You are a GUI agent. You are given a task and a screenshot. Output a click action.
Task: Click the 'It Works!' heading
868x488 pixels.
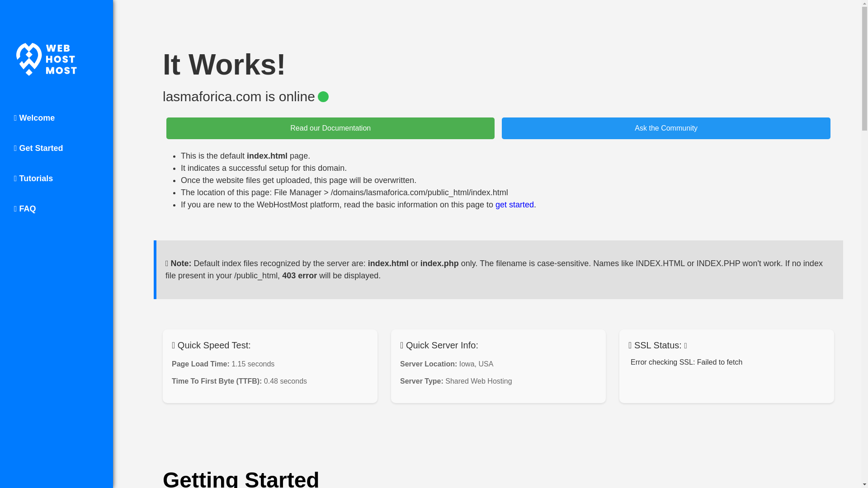point(224,65)
